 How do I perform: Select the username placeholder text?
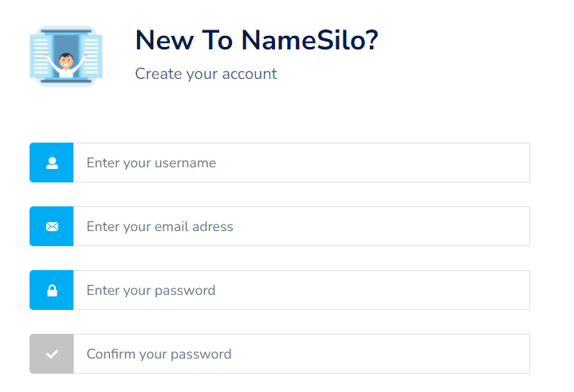click(151, 163)
